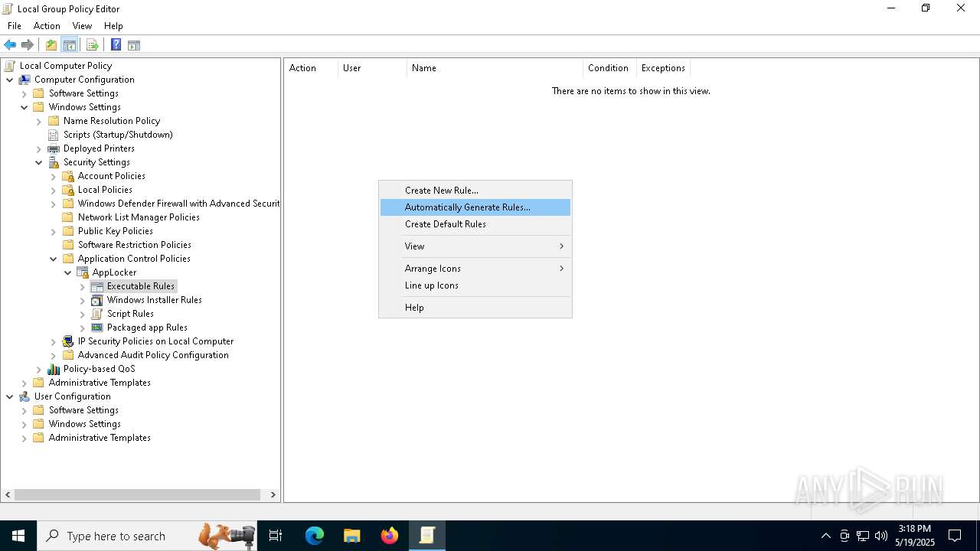
Task: Open Task View from the taskbar
Action: coord(276,536)
